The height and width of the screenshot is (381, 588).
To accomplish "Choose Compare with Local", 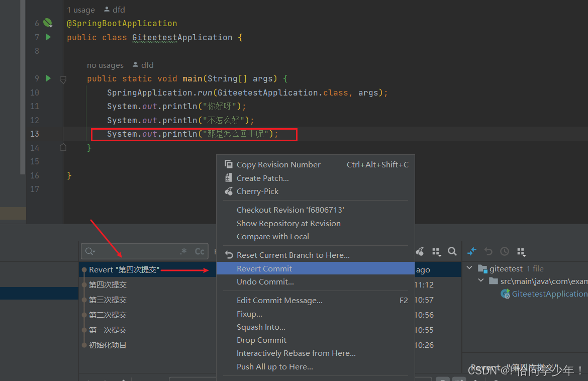I will (316, 237).
